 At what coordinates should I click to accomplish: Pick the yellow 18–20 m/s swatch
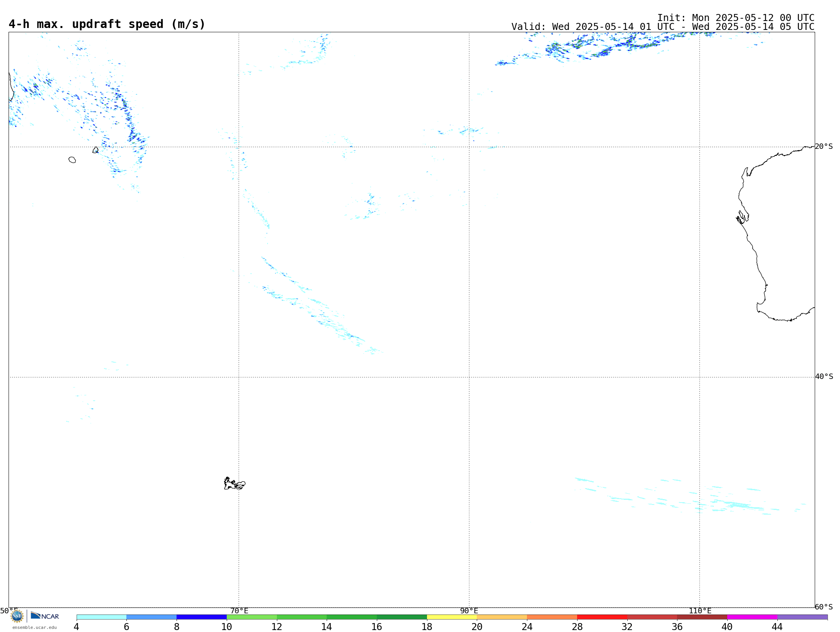(x=452, y=617)
